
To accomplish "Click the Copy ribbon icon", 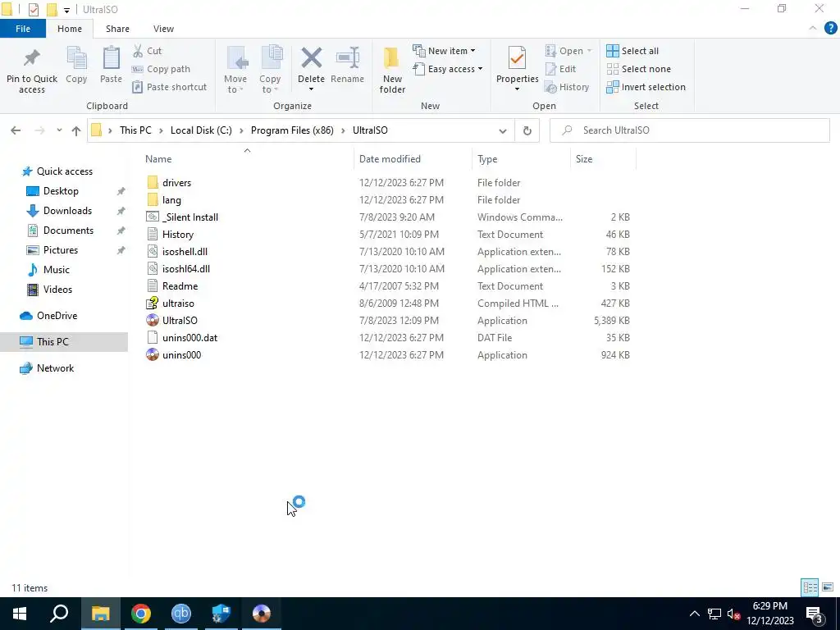I will 76,58.
